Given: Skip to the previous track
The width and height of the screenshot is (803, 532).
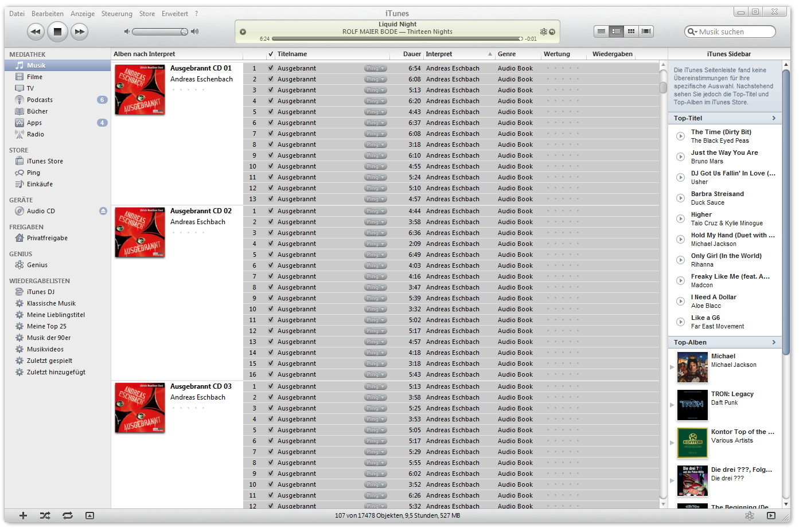Looking at the screenshot, I should 35,32.
